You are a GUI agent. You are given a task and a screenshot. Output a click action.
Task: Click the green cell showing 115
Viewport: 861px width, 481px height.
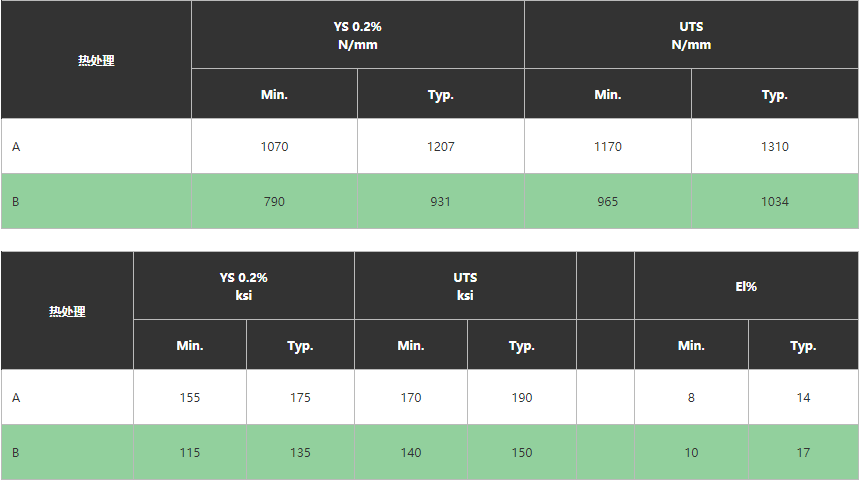coord(190,453)
